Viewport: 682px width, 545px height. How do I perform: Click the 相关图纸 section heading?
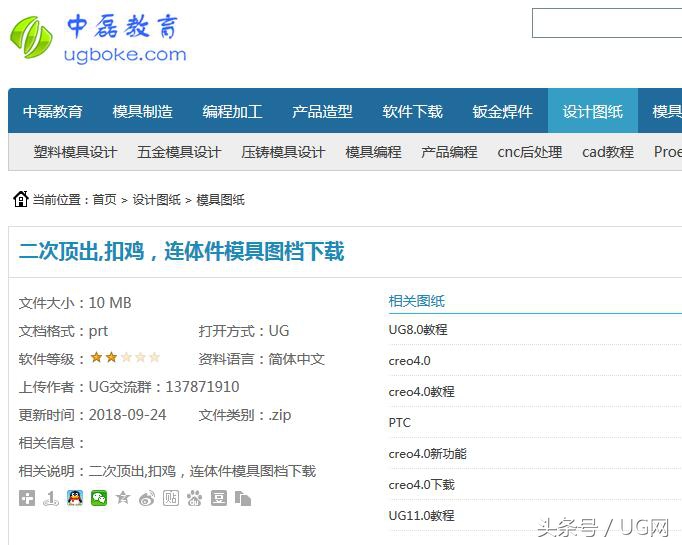417,301
